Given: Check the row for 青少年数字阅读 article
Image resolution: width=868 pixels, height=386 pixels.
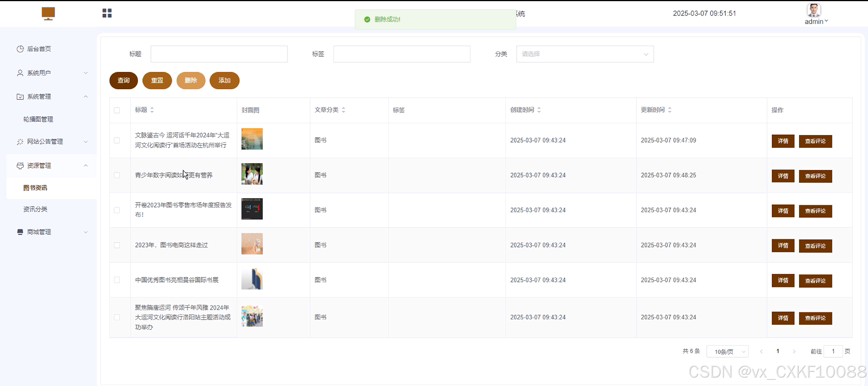Looking at the screenshot, I should tap(117, 175).
